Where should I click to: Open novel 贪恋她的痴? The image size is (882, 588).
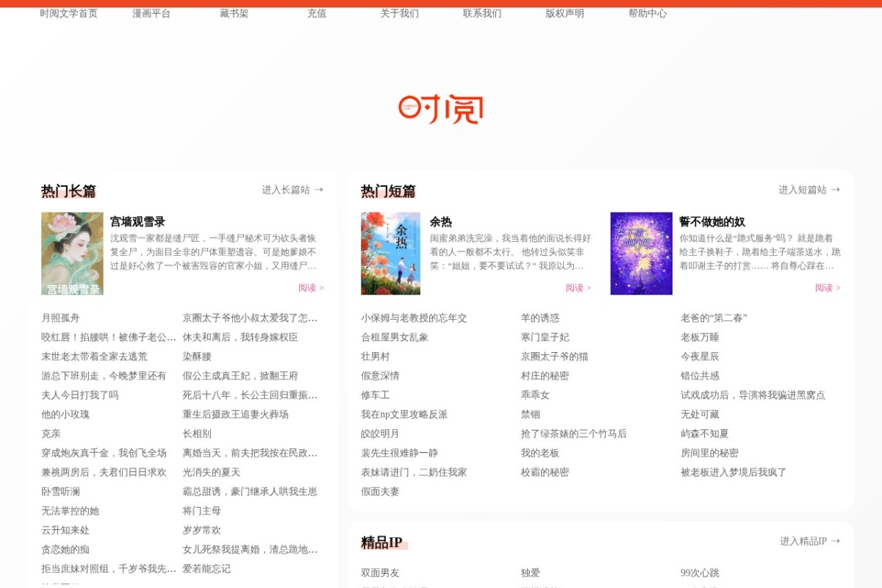pyautogui.click(x=65, y=550)
